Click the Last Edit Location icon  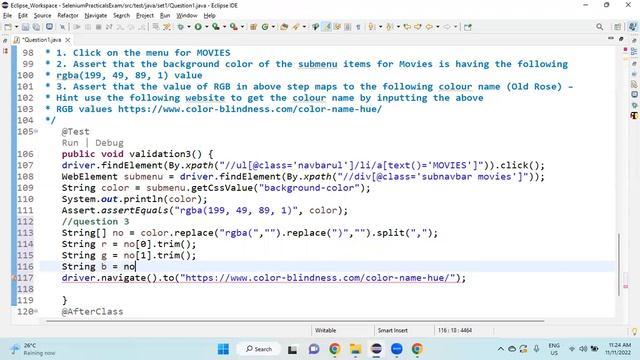[x=407, y=27]
